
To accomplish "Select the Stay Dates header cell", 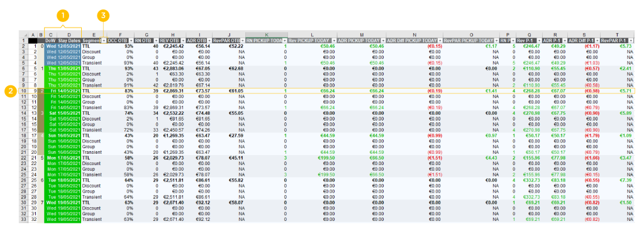I will [69, 41].
